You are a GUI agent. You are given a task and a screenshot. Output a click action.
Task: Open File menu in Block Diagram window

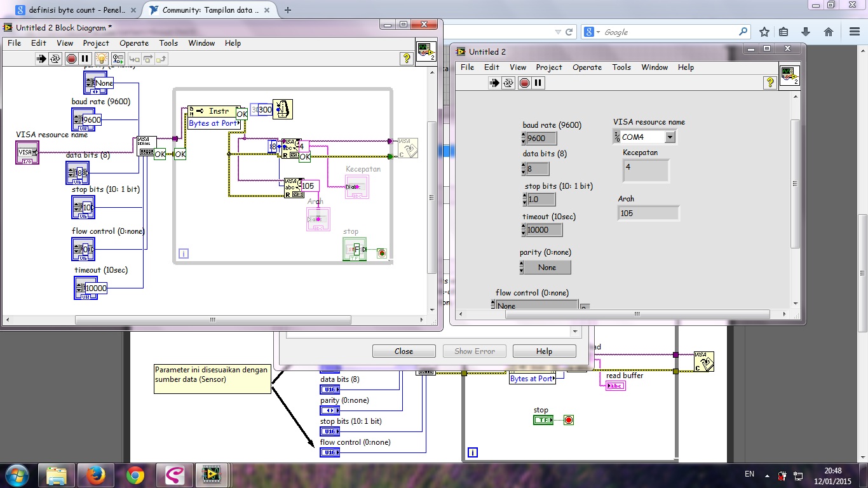pos(14,43)
